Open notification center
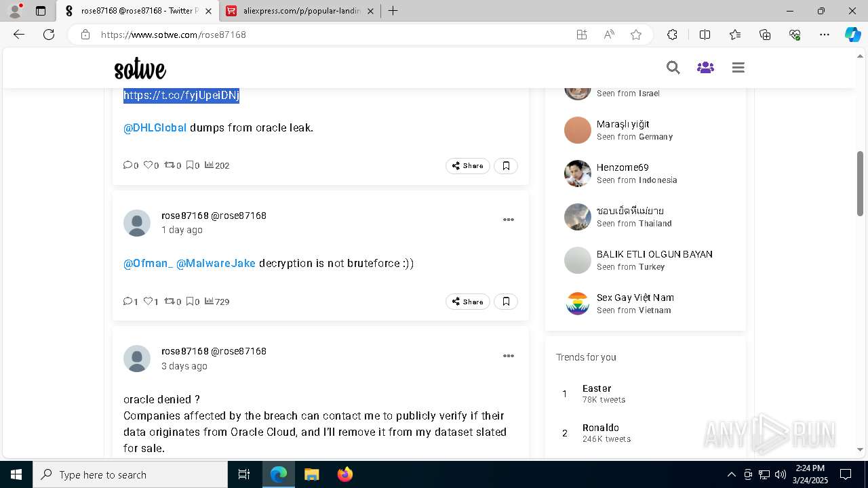 846,474
